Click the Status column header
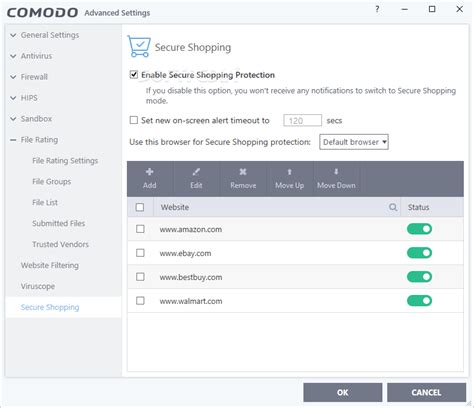This screenshot has width=474, height=408. [418, 207]
